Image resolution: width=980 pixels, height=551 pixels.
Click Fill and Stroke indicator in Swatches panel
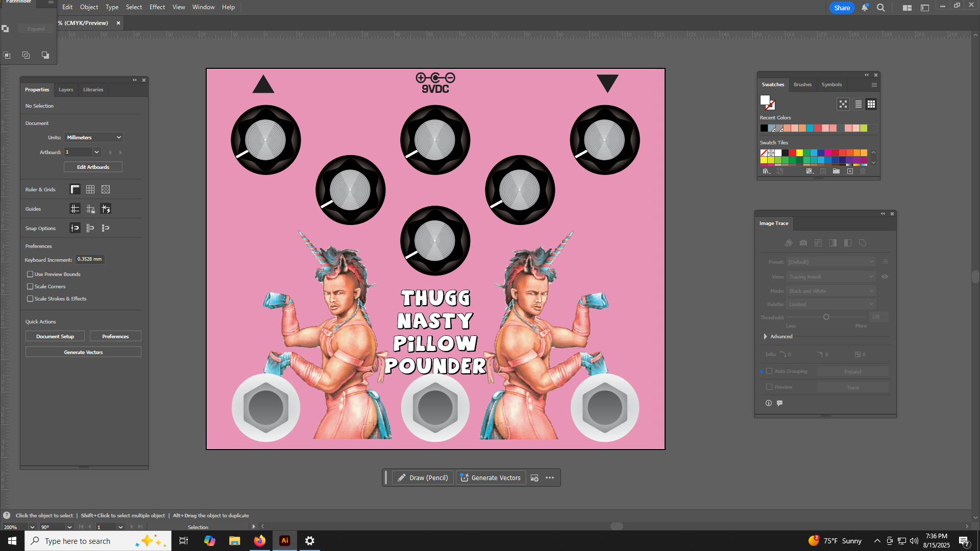(x=767, y=103)
